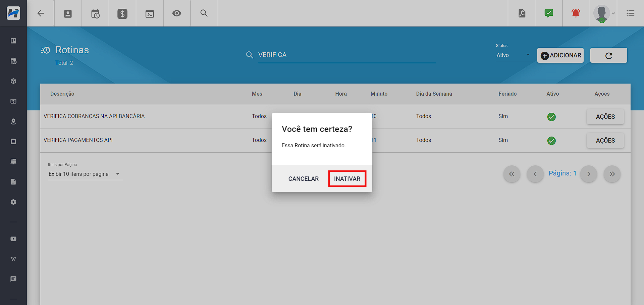
Task: Open the calendar clock icon in toolbar
Action: pos(95,14)
